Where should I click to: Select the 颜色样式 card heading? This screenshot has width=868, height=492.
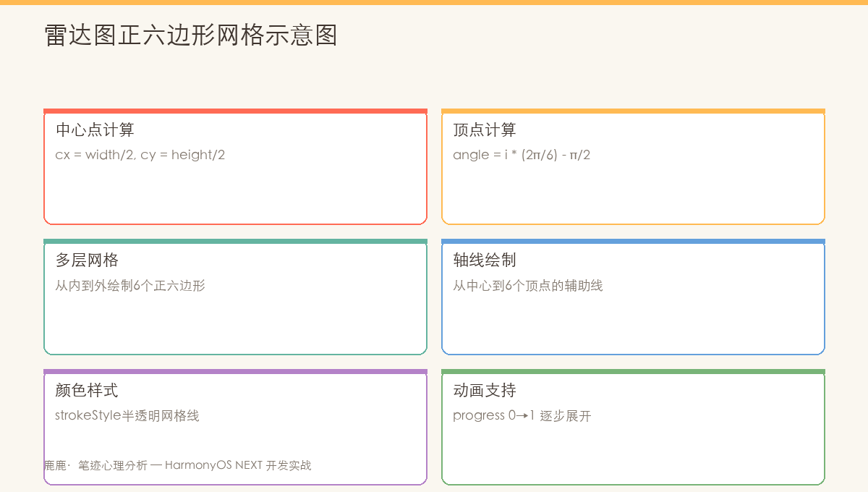pyautogui.click(x=87, y=391)
